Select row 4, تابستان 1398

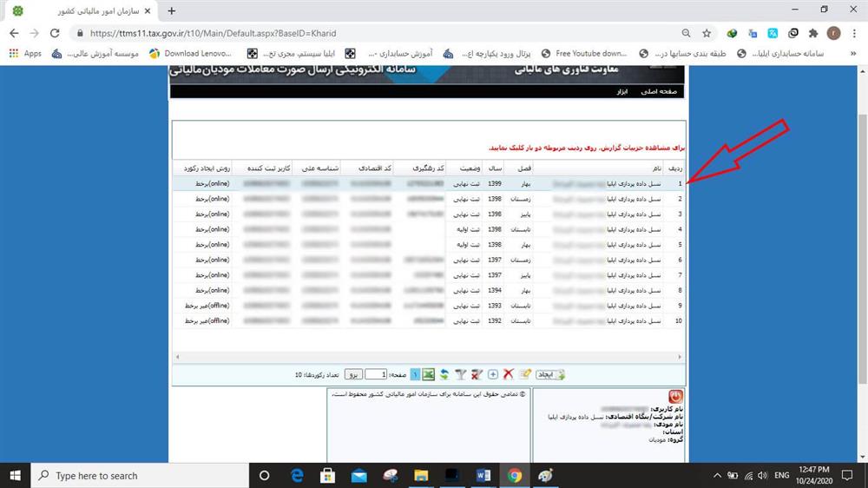pyautogui.click(x=429, y=229)
